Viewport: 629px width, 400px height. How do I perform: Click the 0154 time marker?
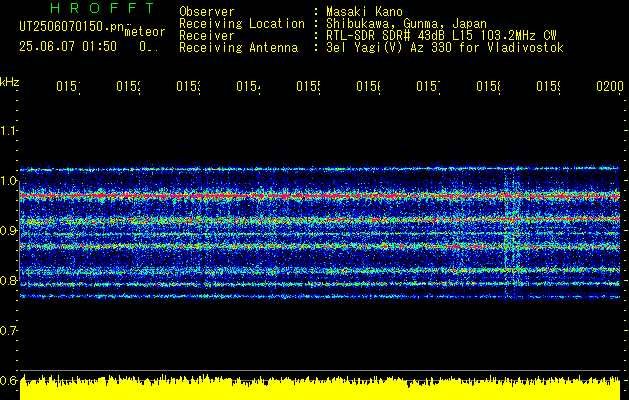[248, 87]
